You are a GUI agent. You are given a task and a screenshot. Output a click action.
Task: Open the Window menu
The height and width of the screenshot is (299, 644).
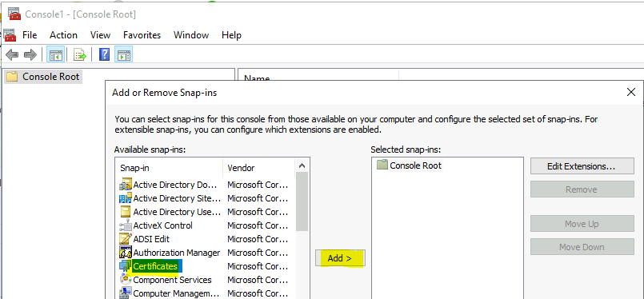click(191, 35)
